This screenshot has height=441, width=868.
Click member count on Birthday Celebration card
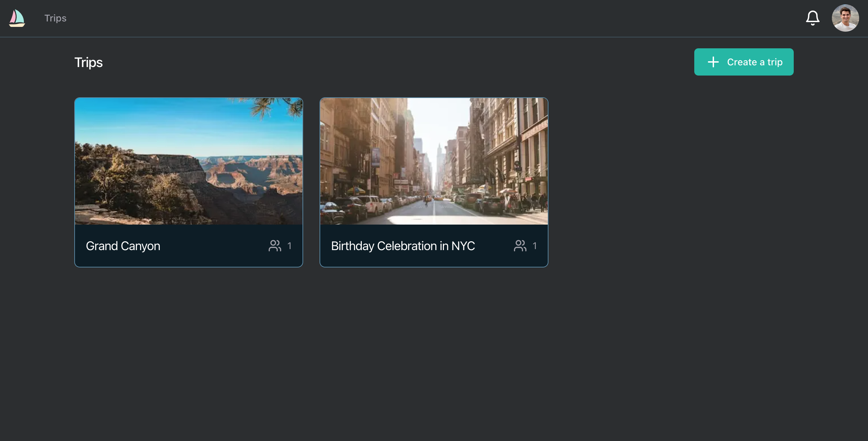(x=534, y=246)
